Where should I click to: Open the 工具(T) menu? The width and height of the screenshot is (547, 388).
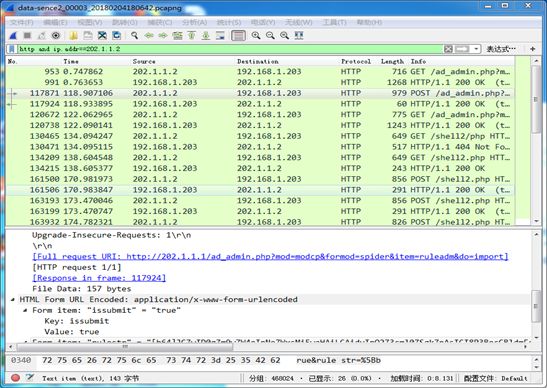[334, 22]
